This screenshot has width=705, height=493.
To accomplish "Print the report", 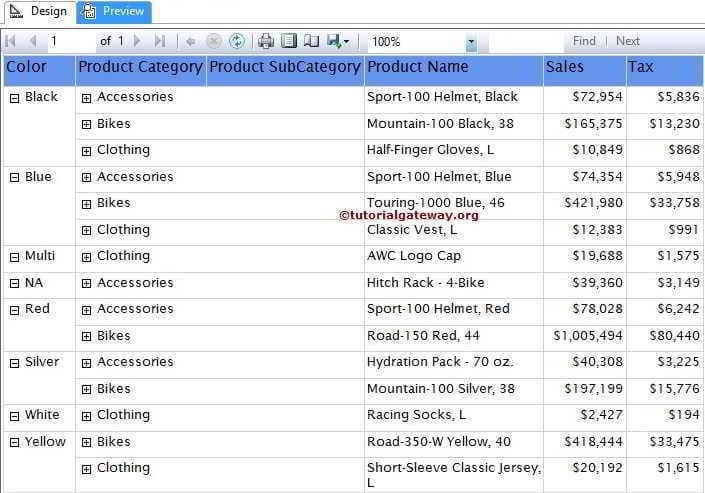I will 266,41.
